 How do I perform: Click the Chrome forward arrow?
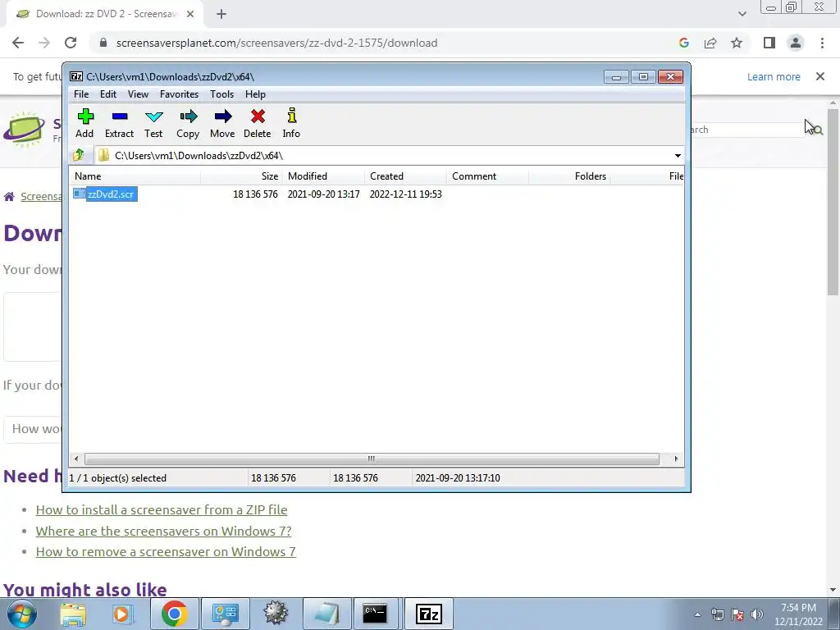pyautogui.click(x=44, y=43)
